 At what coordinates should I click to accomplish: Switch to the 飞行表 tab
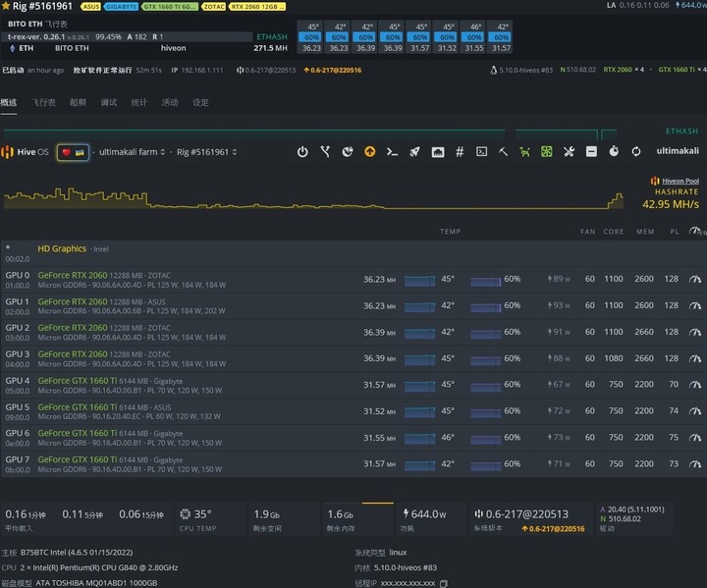43,102
